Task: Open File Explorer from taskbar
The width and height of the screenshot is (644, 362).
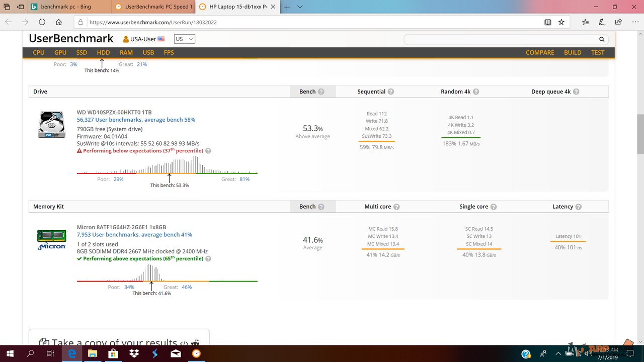Action: [93, 353]
